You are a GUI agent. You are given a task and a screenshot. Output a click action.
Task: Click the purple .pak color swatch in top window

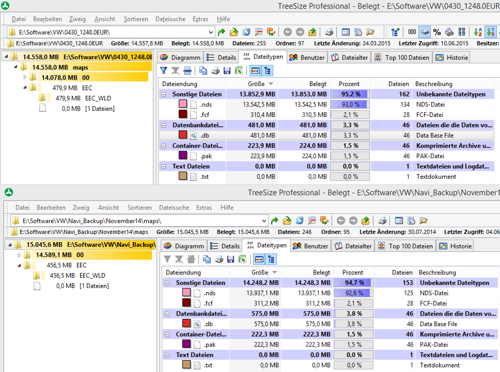point(183,155)
